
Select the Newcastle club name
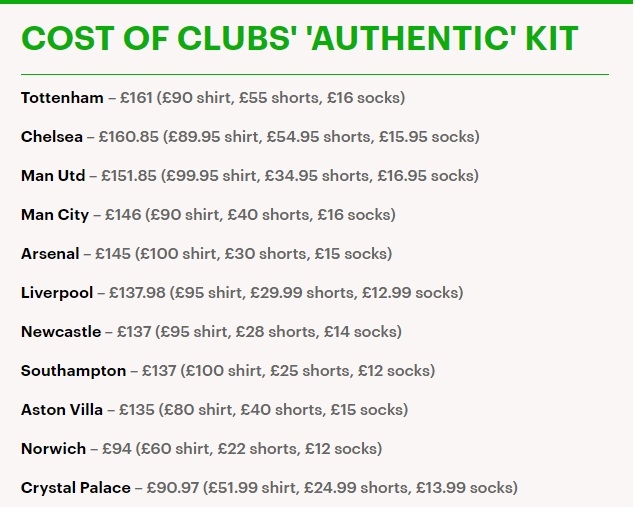coord(61,332)
